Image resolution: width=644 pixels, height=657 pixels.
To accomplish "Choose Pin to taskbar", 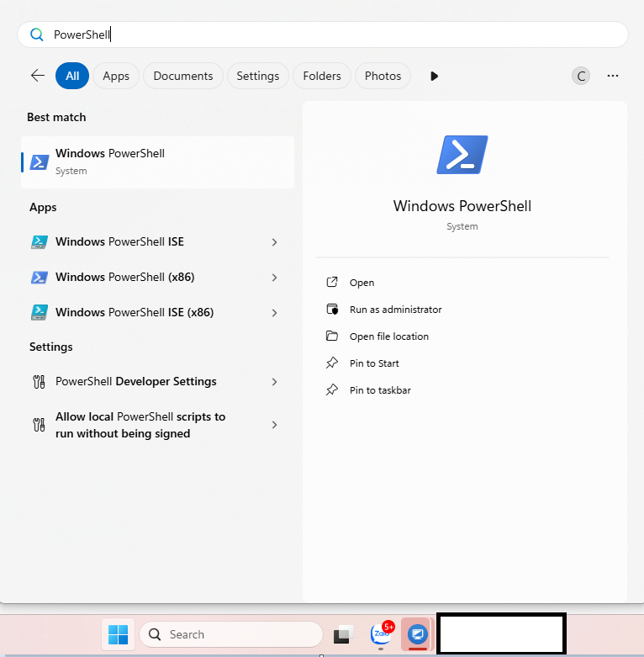I will coord(380,390).
